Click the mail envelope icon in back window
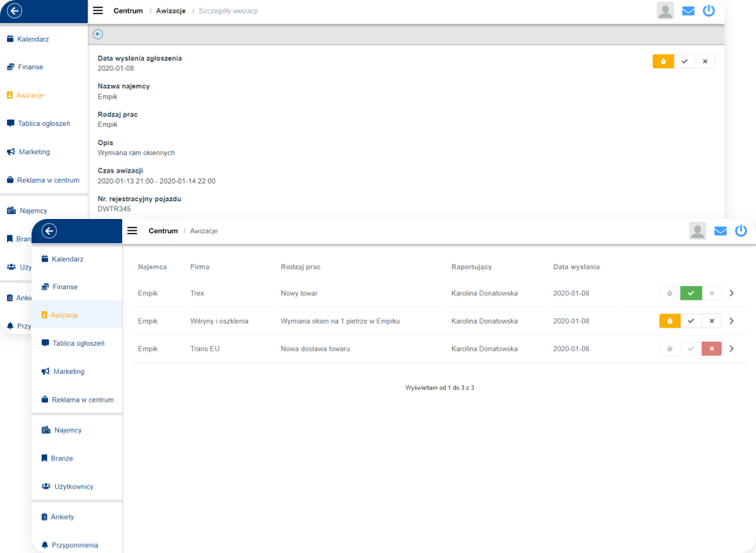Viewport: 756px width, 553px height. 687,11
